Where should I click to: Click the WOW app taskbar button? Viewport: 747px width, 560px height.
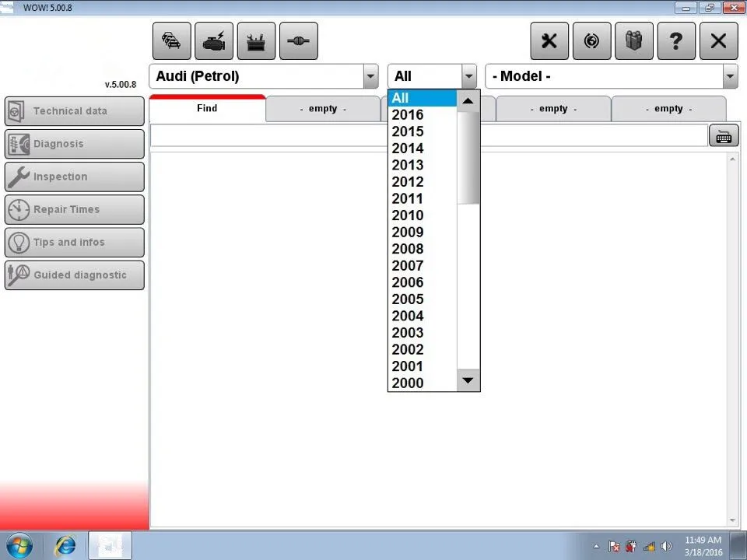(x=110, y=546)
